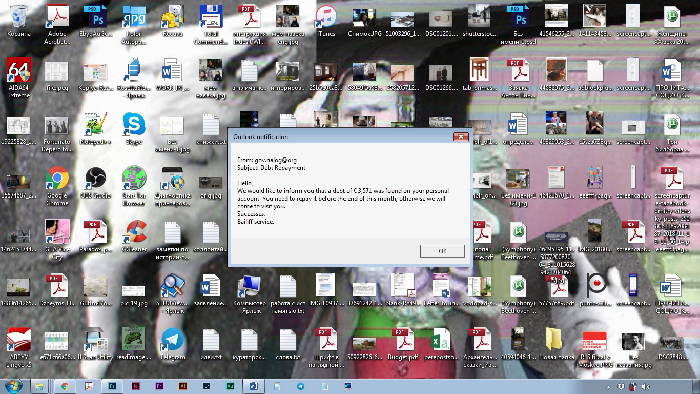Select the Adobe Acrobat desktop shortcut
700x394 pixels.
pos(58,25)
